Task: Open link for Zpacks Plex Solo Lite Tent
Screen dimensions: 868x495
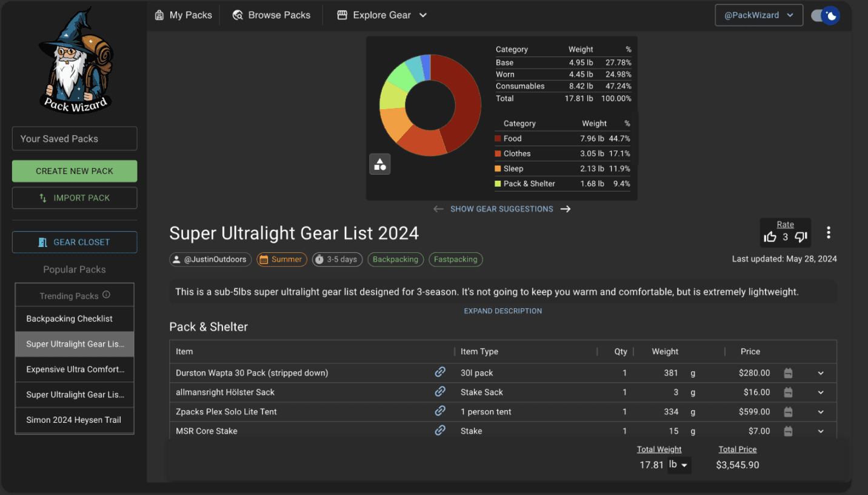Action: [x=440, y=411]
